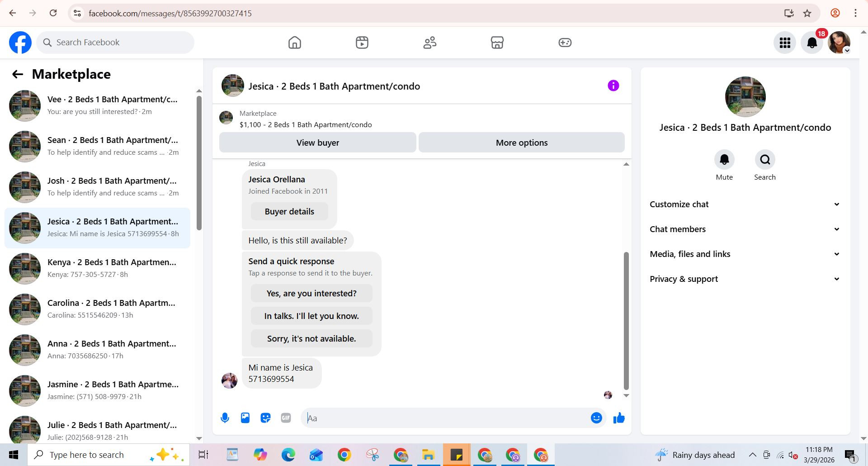Choose a GIF icon
The image size is (868, 466).
[286, 418]
